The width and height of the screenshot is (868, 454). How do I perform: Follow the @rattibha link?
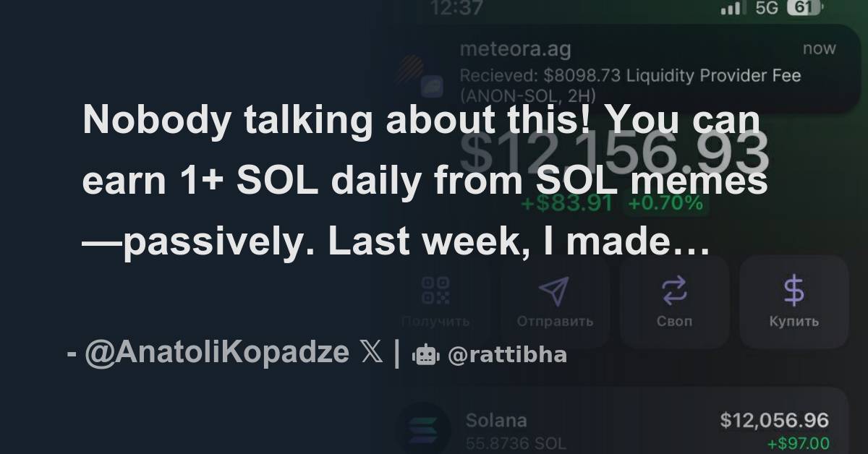[x=506, y=354]
